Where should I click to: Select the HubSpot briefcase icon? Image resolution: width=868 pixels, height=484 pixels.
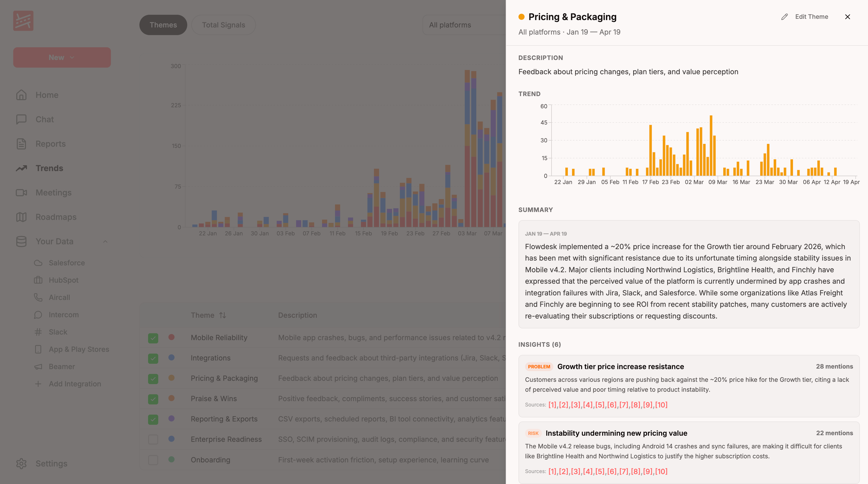38,280
